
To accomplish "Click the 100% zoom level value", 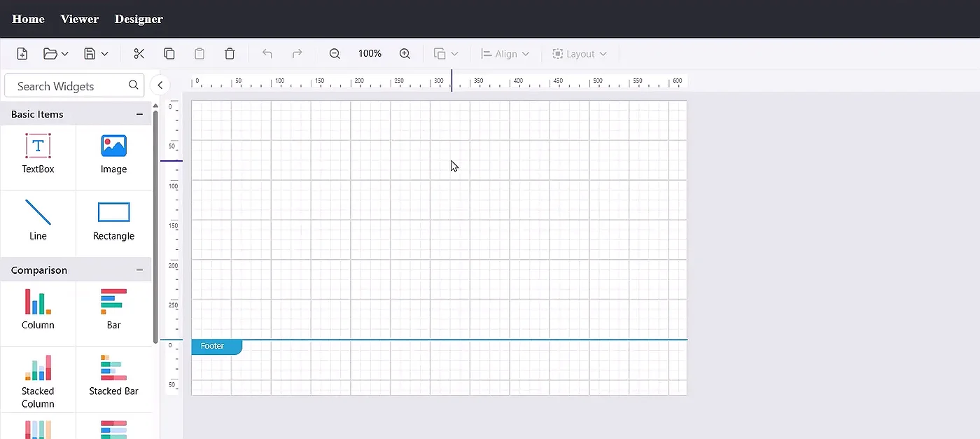I will click(370, 54).
